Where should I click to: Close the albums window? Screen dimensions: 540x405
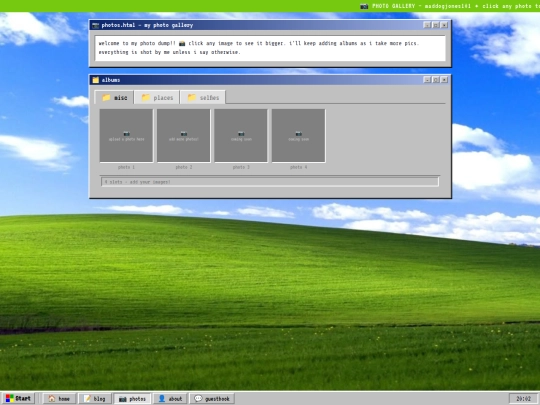[444, 80]
